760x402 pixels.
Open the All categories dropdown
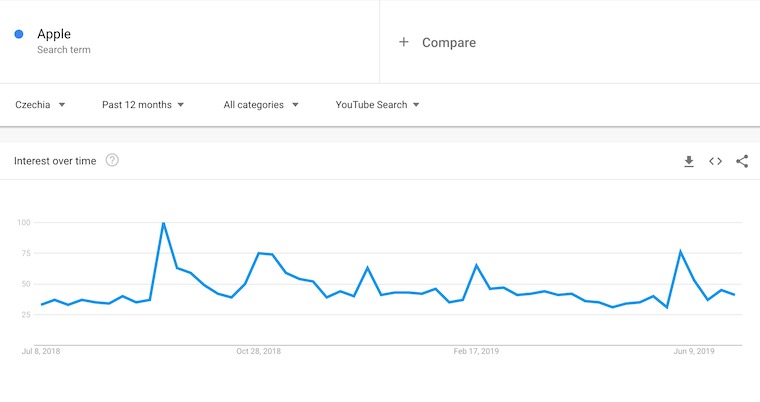(x=261, y=104)
